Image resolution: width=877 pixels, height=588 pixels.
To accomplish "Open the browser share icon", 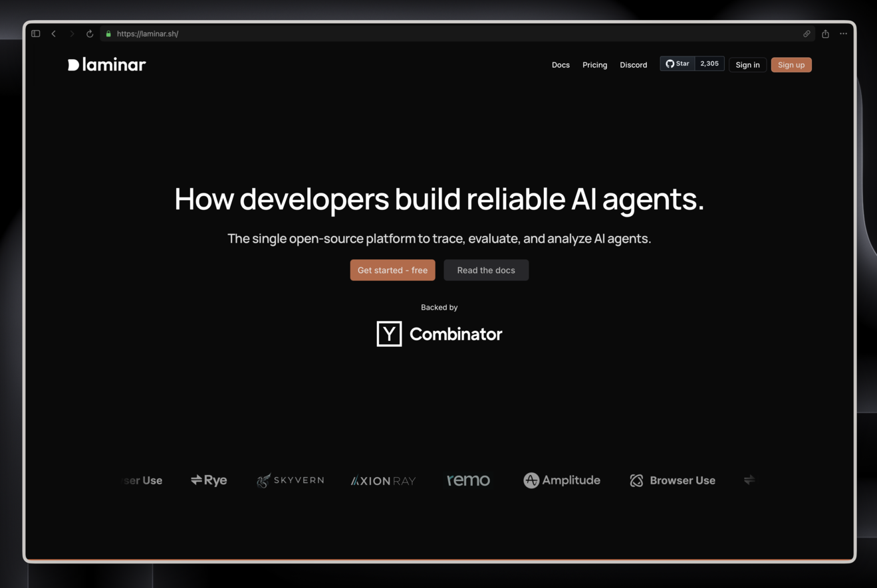I will pos(825,34).
